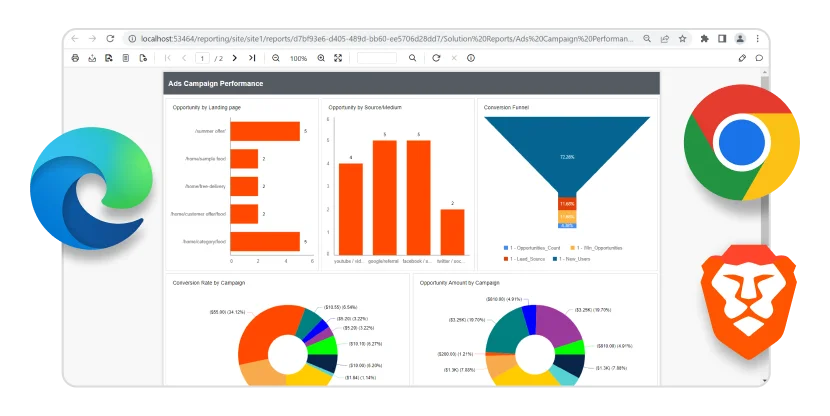830x416 pixels.
Task: Zoom in on the report
Action: coord(321,58)
